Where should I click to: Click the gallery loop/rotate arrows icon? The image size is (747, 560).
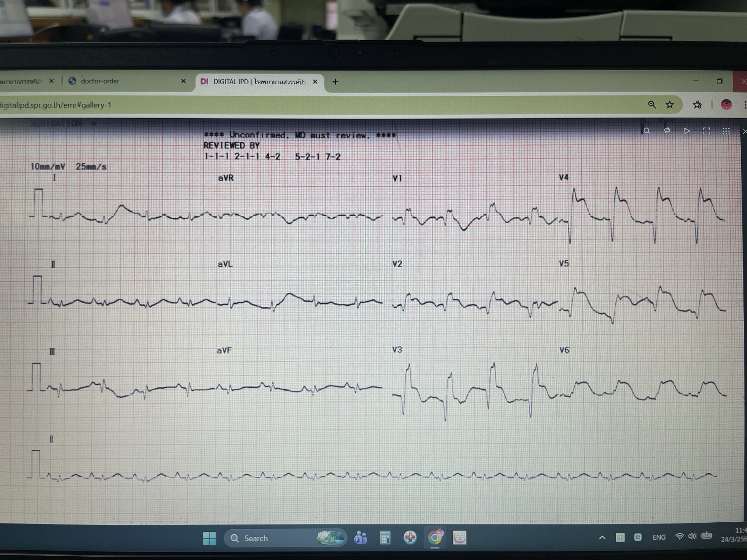[x=667, y=131]
